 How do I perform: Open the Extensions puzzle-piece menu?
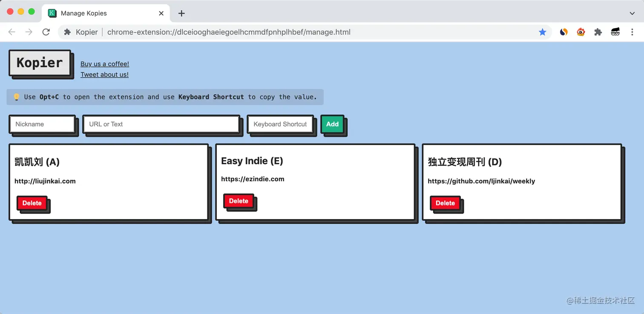coord(598,32)
